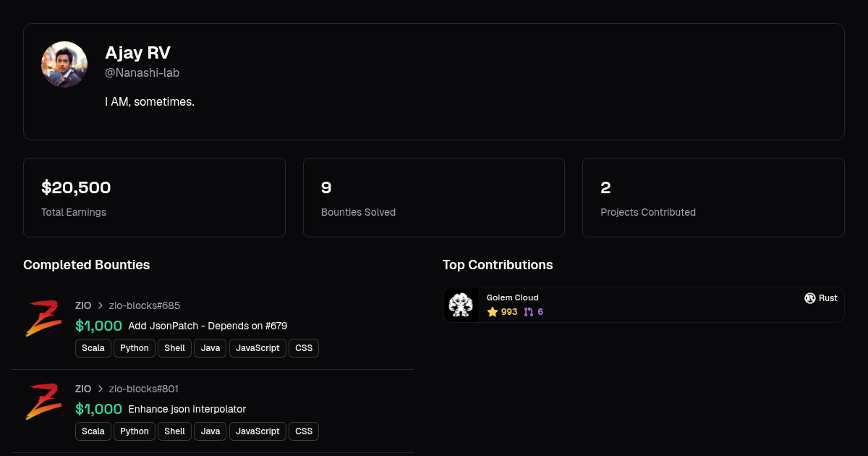Select the Scala tag under Enhance json interpolator
Image resolution: width=868 pixels, height=456 pixels.
click(93, 431)
